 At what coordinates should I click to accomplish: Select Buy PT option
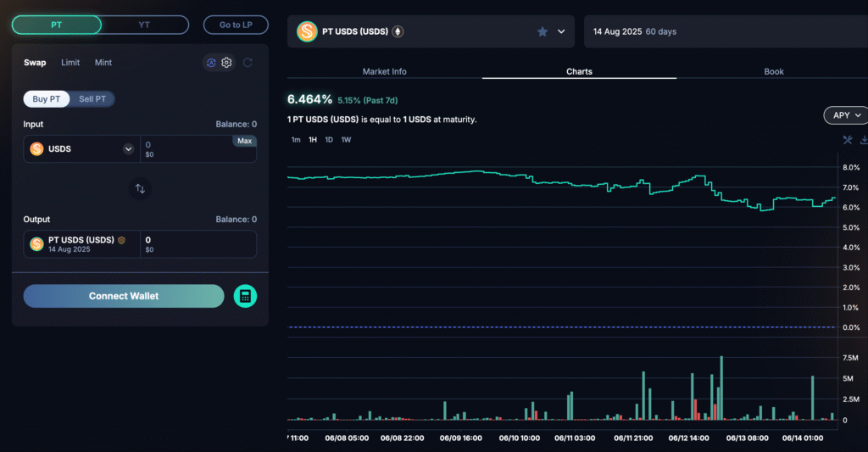point(47,99)
